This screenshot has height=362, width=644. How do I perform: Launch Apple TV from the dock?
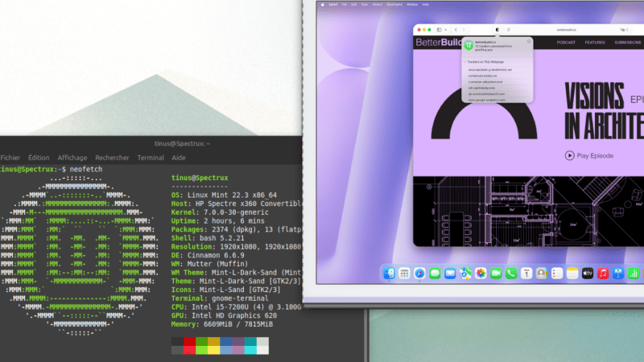(588, 274)
